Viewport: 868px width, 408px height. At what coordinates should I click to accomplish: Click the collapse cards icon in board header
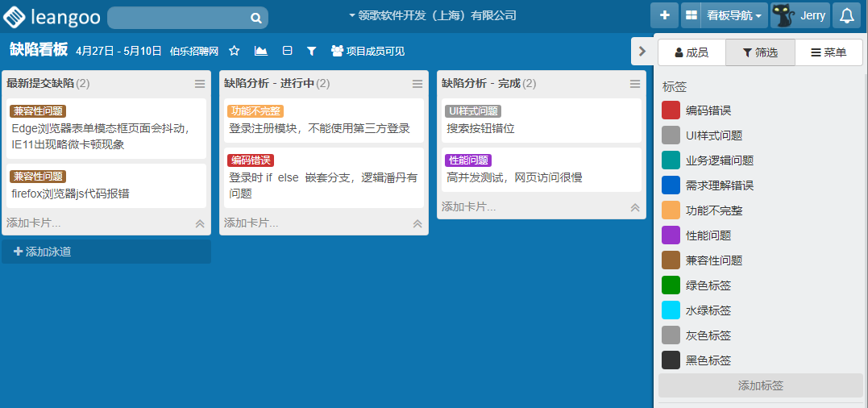pos(287,51)
